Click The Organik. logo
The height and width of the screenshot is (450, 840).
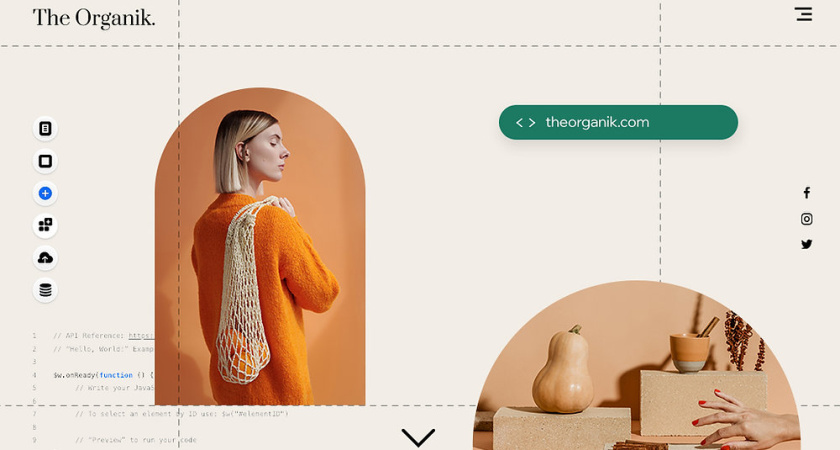pos(94,18)
